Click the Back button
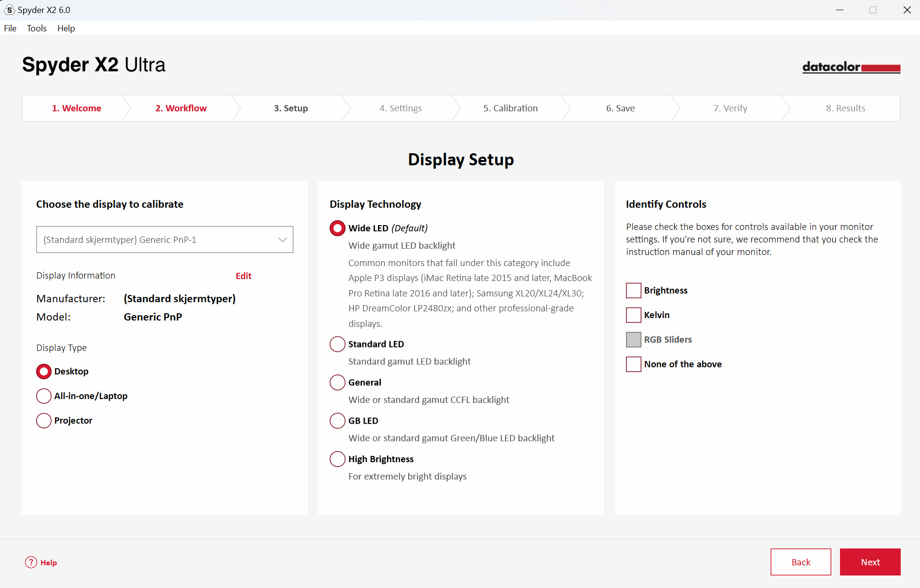The width and height of the screenshot is (920, 588). pos(801,562)
